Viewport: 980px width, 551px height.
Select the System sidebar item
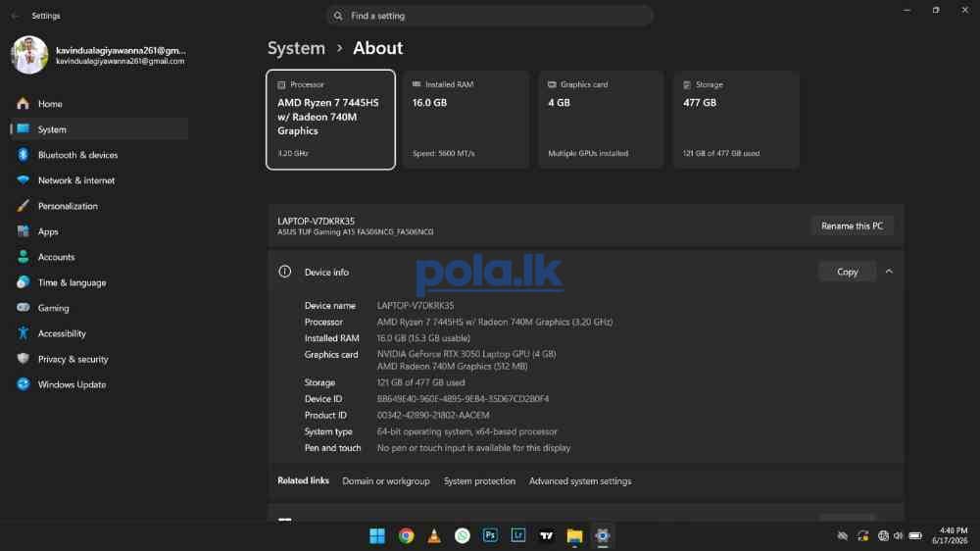[x=99, y=129]
